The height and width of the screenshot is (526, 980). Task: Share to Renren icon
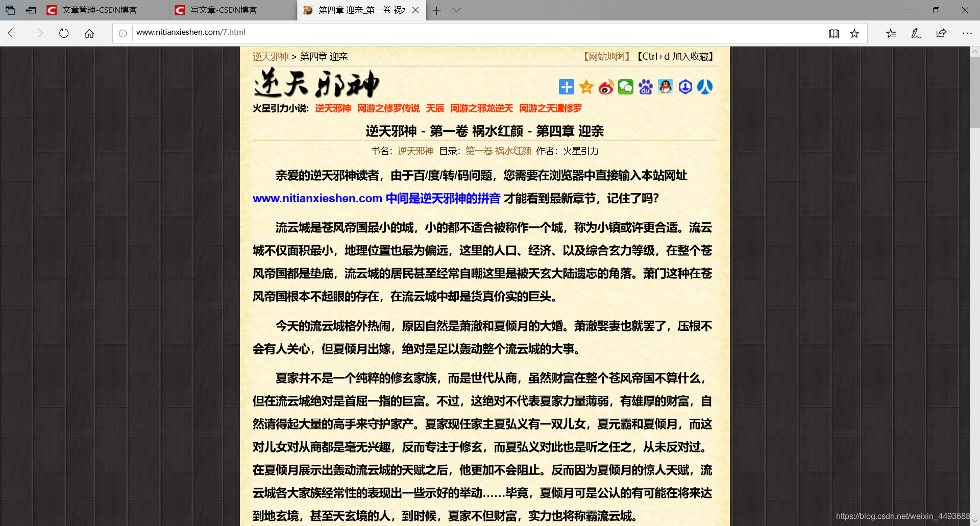tap(705, 87)
